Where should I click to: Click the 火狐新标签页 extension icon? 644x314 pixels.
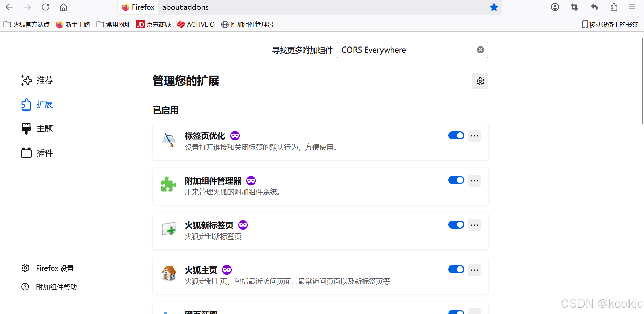click(169, 229)
